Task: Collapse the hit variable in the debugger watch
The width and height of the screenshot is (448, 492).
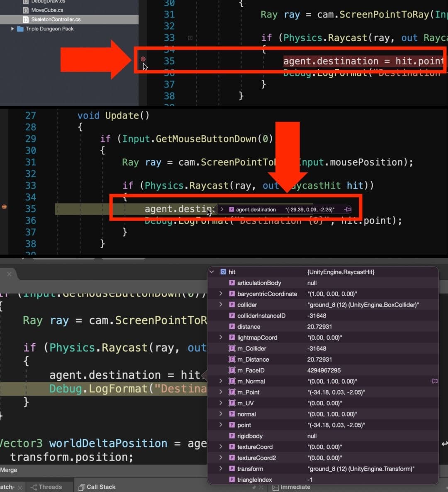Action: (x=212, y=272)
